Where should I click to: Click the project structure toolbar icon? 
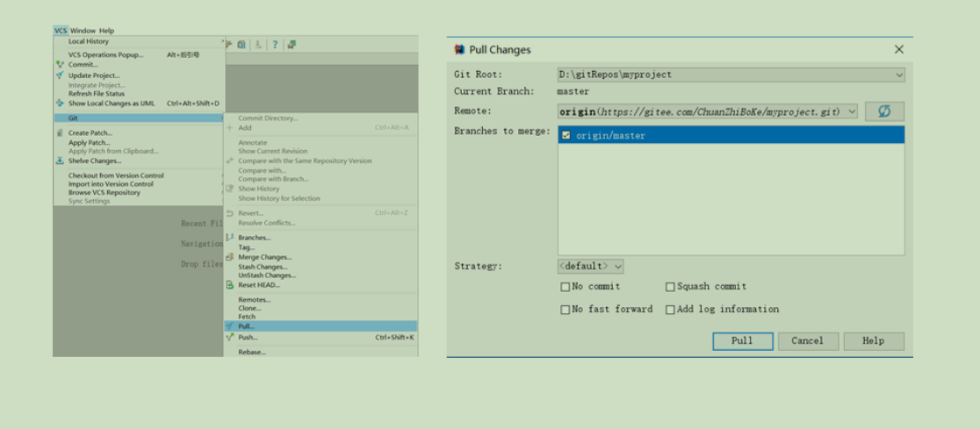241,45
